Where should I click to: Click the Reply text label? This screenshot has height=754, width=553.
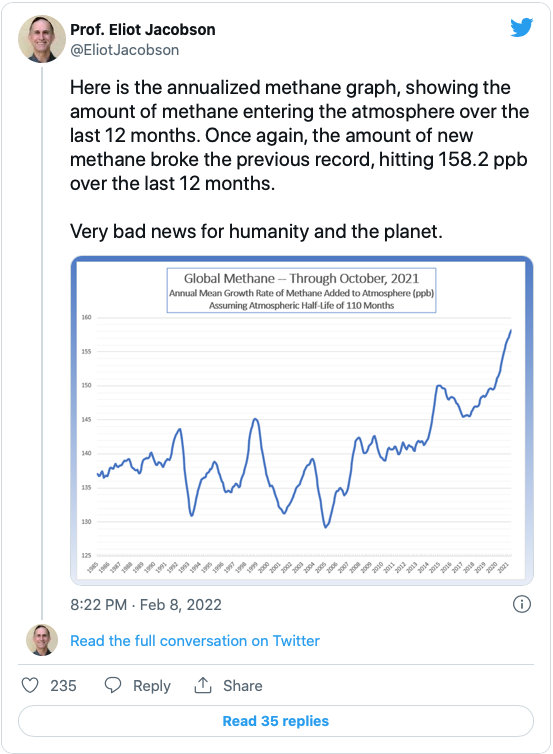pos(151,686)
